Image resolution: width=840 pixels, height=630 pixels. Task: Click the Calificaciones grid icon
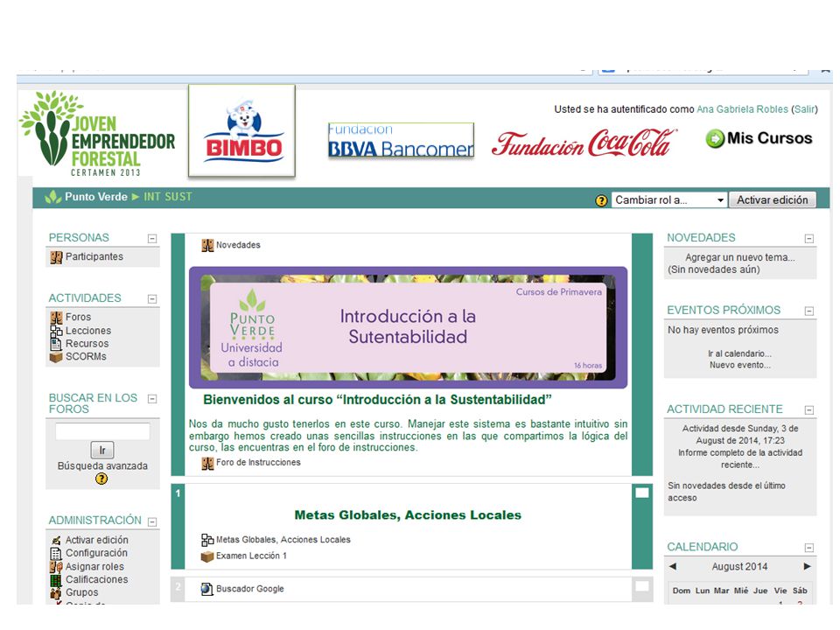(56, 579)
